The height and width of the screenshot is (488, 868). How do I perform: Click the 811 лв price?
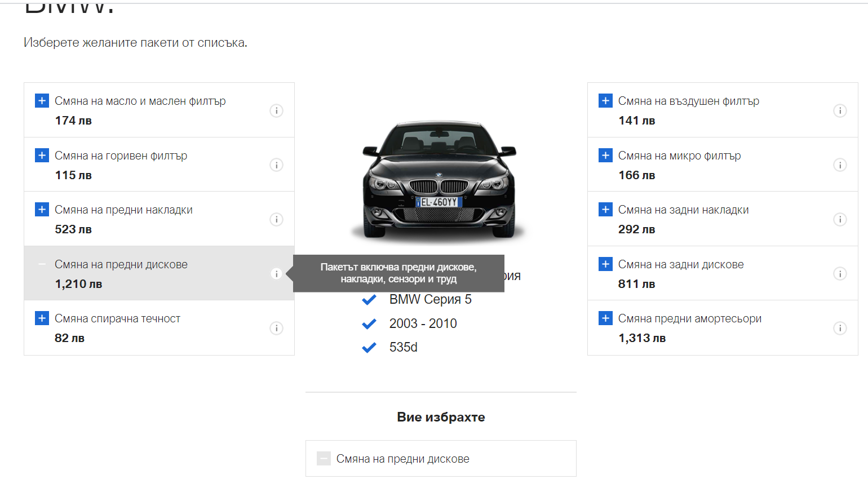coord(637,284)
